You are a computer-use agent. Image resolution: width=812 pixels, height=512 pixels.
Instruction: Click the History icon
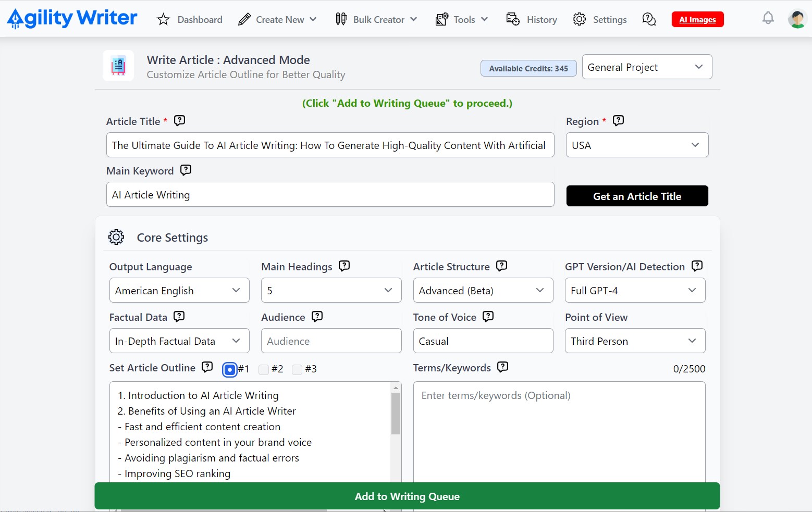point(512,19)
